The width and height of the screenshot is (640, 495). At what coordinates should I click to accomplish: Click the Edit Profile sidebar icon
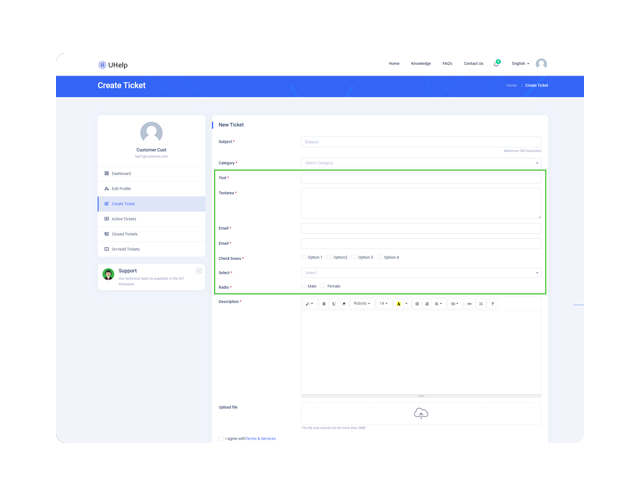click(107, 189)
